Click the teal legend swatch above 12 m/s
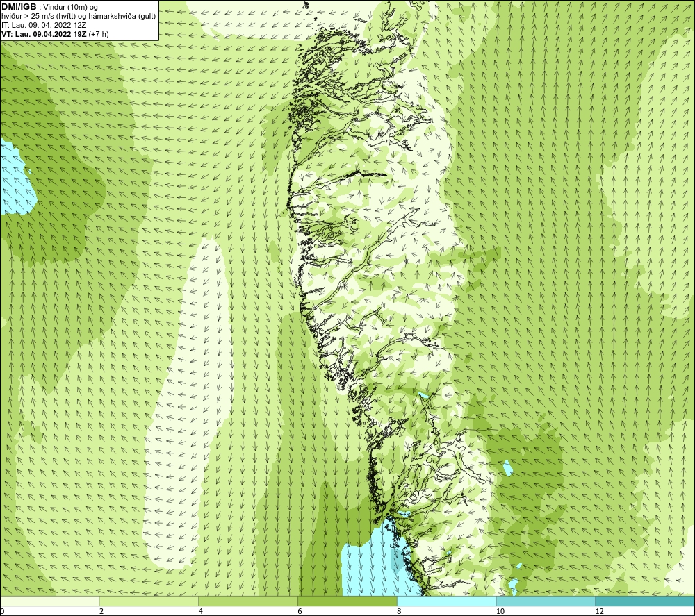Image resolution: width=695 pixels, height=616 pixels. (x=646, y=601)
